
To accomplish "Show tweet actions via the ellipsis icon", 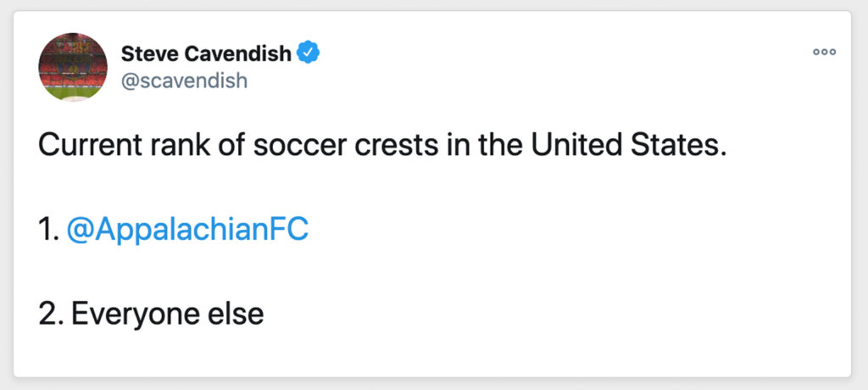I will pos(824,52).
